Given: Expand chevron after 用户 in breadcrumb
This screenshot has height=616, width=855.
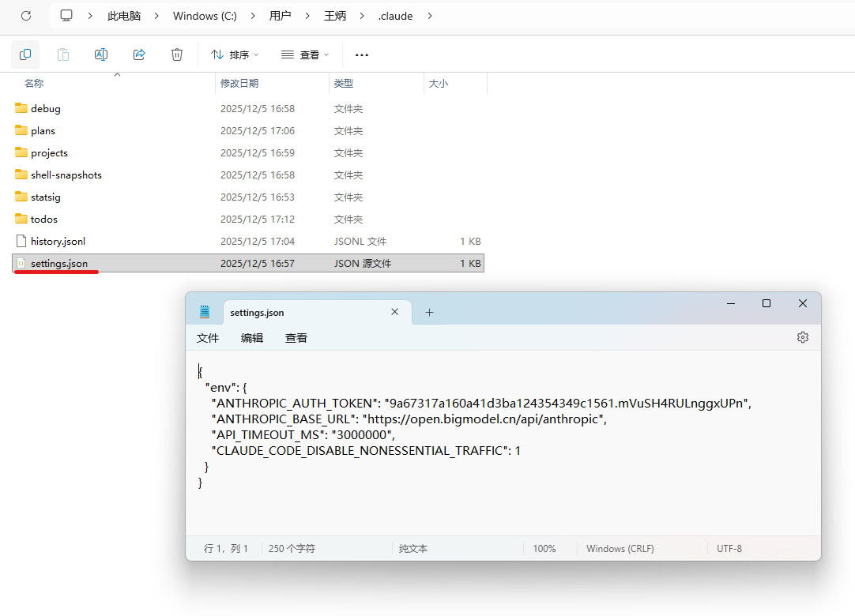Looking at the screenshot, I should point(307,16).
